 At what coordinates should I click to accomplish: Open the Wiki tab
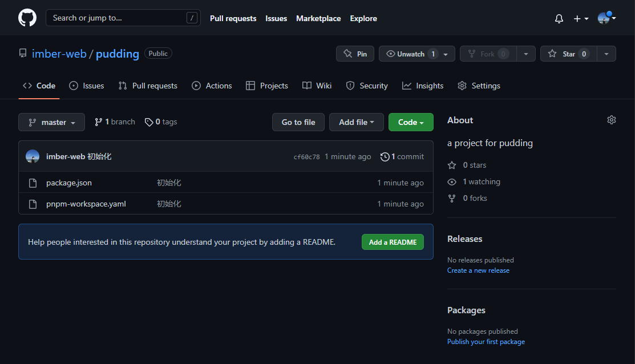point(317,86)
